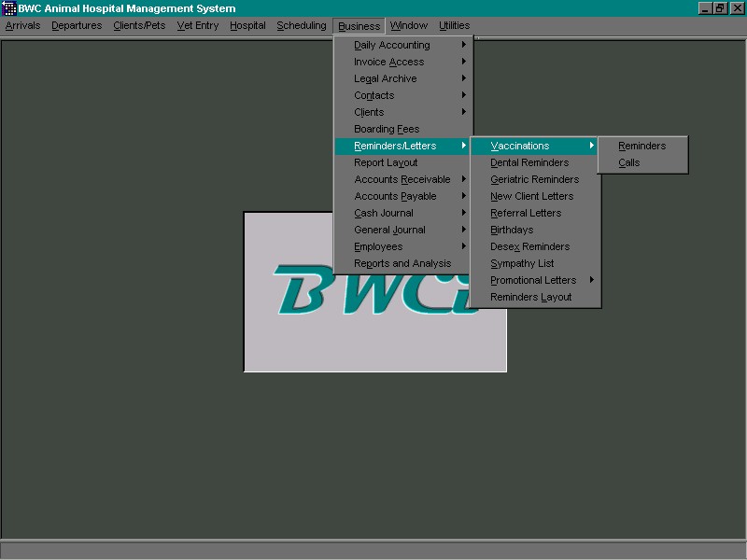Open Referral Letters
747x560 pixels.
[x=535, y=213]
